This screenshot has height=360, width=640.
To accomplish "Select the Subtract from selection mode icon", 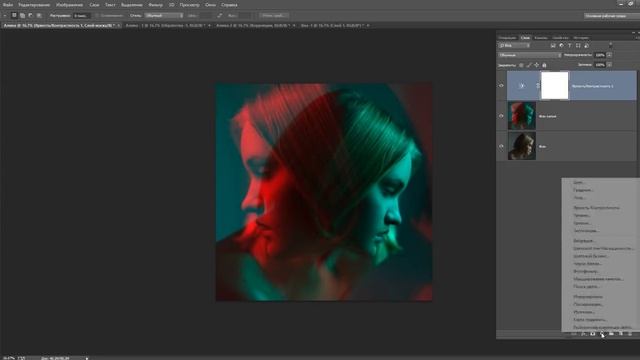I will tap(31, 16).
